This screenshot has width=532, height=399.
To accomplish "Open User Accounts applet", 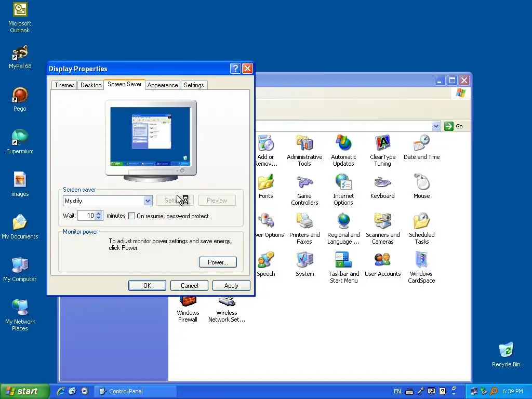I will pos(382,264).
